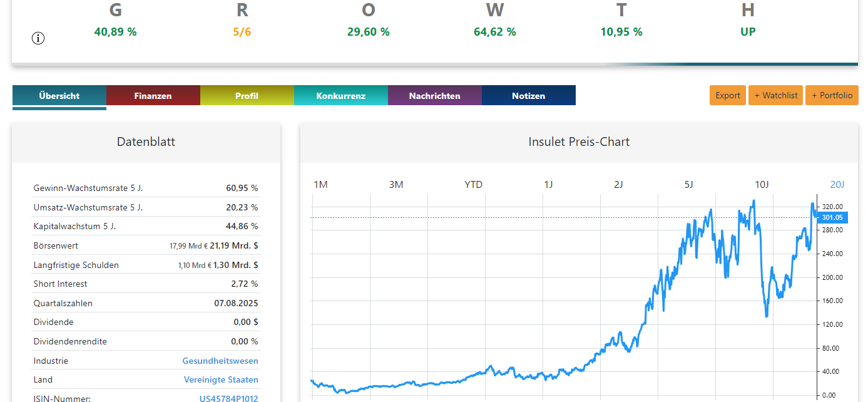Add stock via + Watchlist button

[776, 95]
